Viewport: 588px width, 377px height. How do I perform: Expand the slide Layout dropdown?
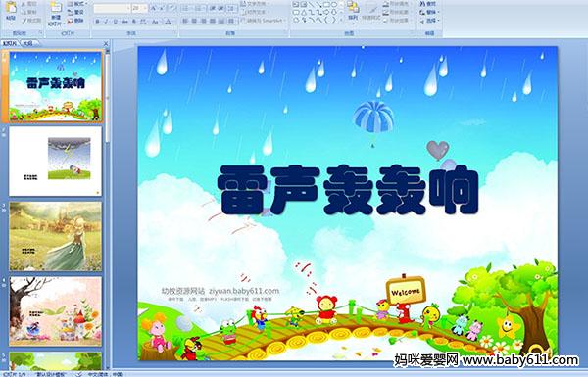point(76,4)
